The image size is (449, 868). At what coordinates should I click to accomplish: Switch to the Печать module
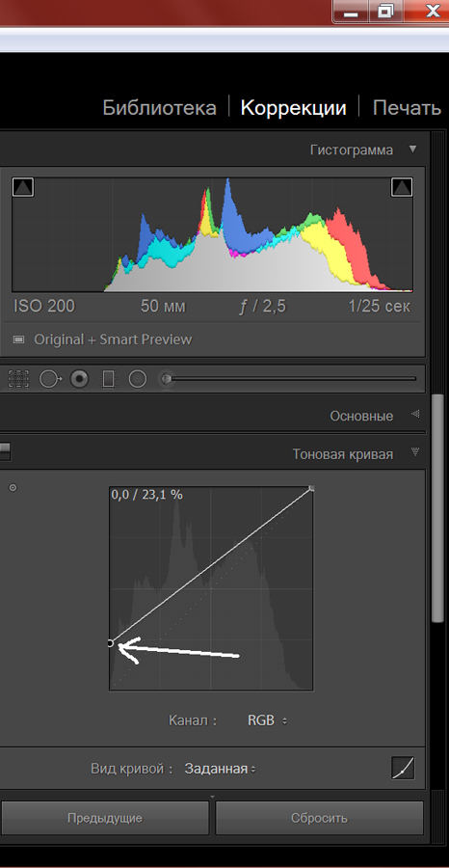click(x=407, y=107)
